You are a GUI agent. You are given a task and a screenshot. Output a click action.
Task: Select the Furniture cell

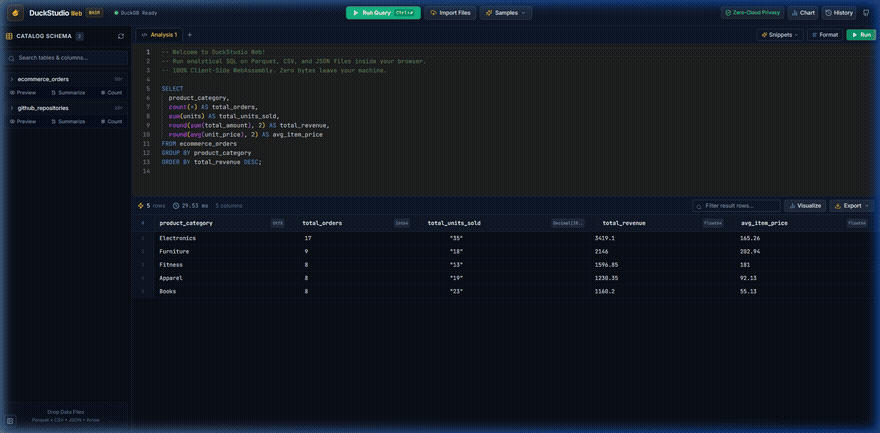[174, 251]
